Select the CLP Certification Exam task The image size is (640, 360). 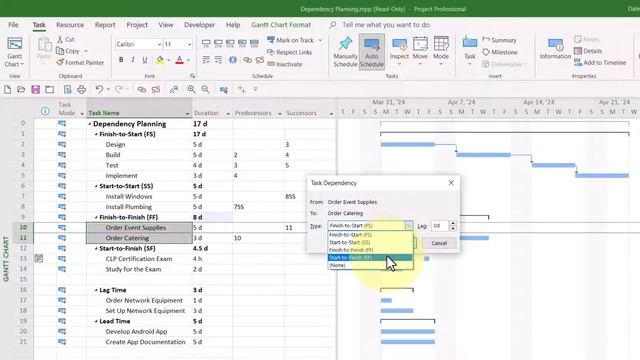coord(139,259)
